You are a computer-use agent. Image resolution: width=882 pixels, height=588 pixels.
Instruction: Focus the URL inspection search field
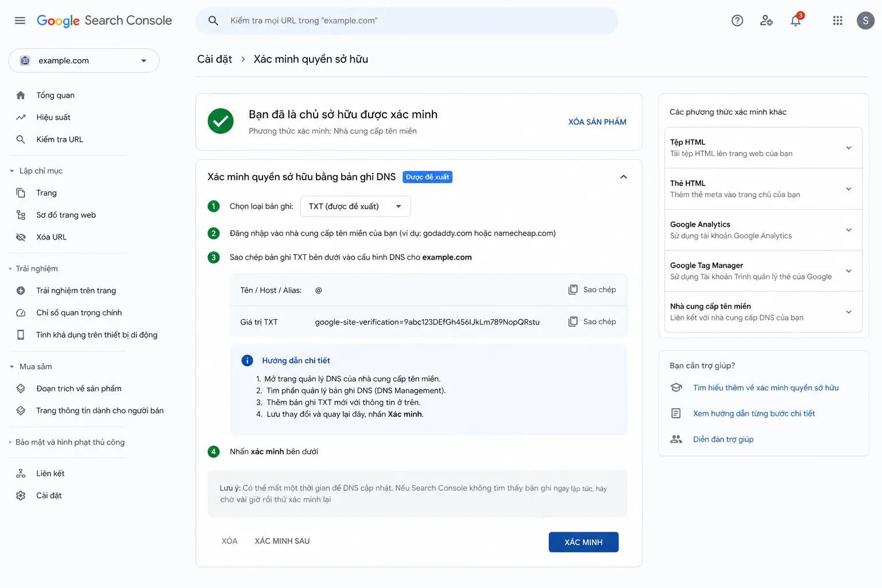pyautogui.click(x=407, y=21)
